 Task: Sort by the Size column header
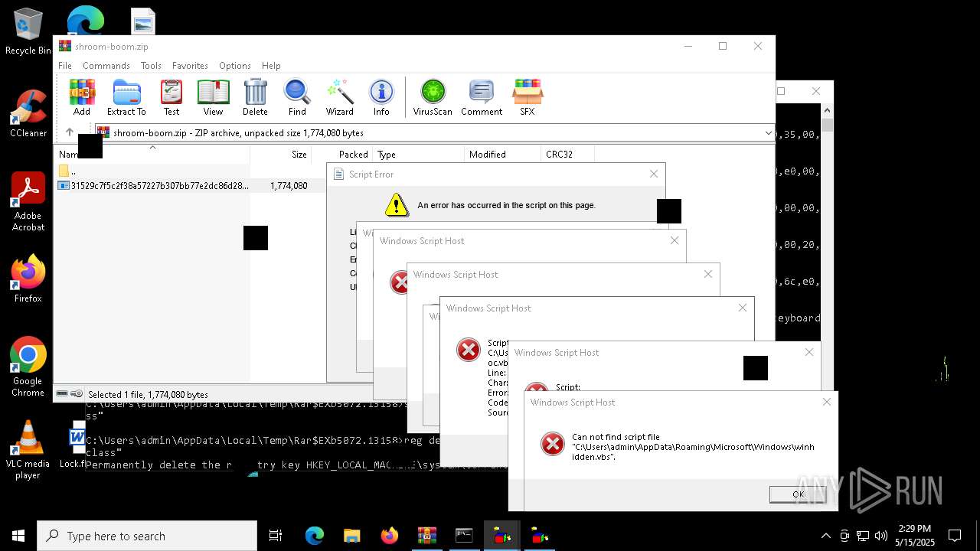(280, 155)
